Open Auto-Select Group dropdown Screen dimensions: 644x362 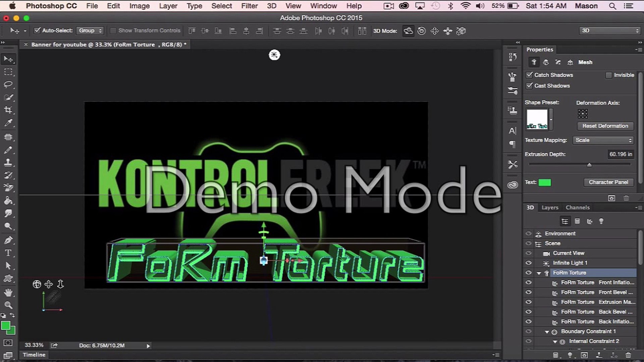(90, 31)
